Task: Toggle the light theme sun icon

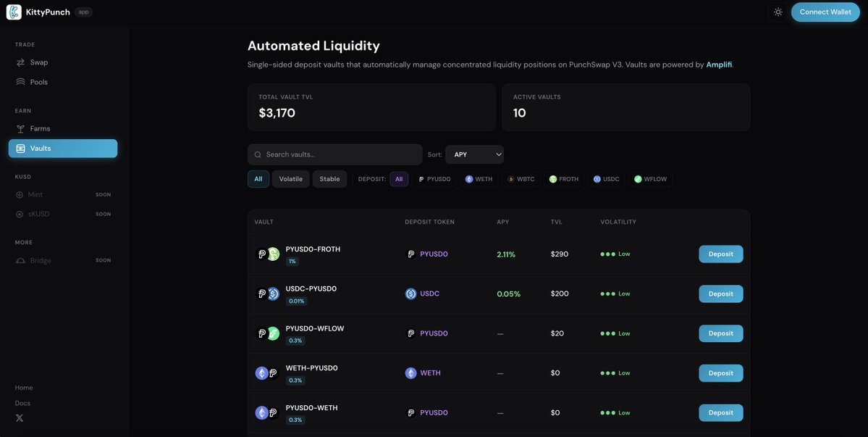Action: pos(778,12)
